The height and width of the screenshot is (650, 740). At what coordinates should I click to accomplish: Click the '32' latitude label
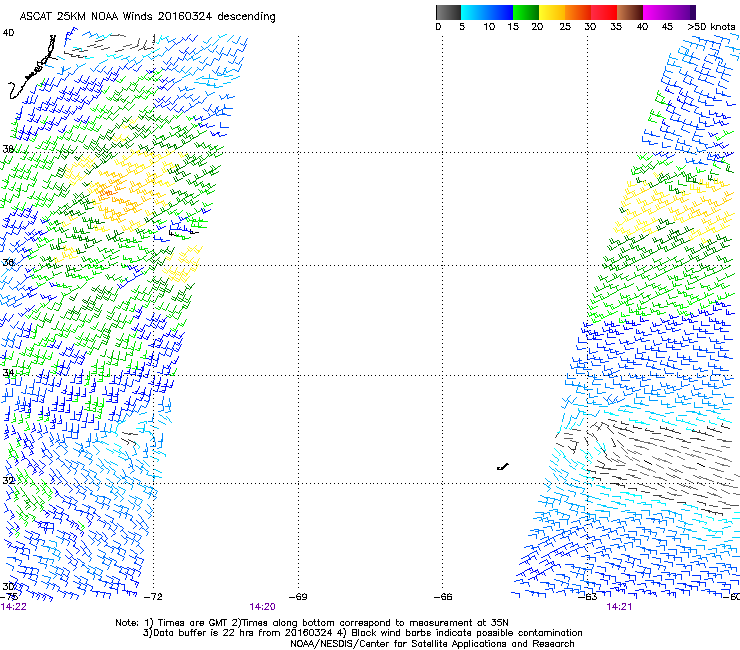[x=8, y=480]
